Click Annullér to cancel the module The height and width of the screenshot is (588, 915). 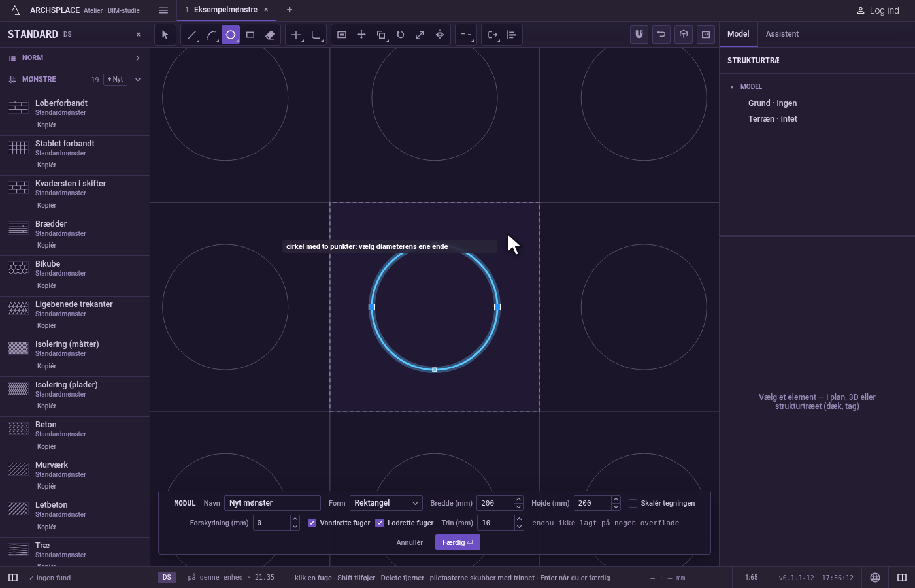pos(410,542)
